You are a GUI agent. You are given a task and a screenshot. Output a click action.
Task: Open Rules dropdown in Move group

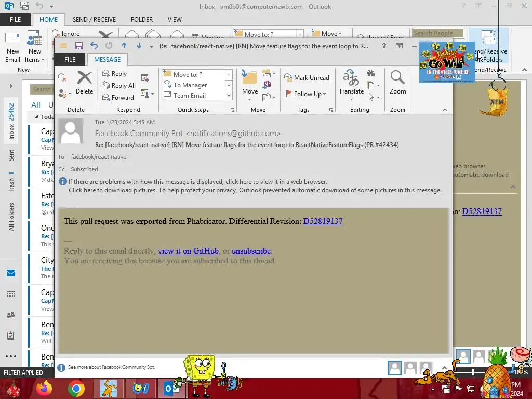tap(269, 73)
